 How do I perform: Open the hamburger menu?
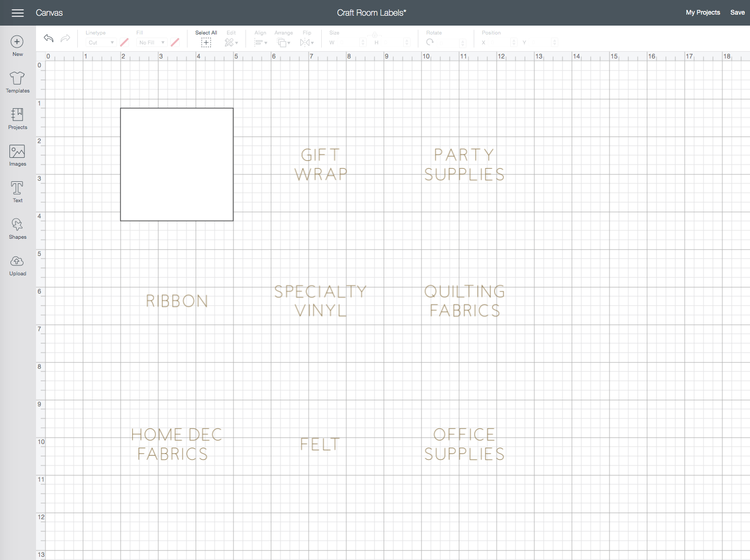[x=18, y=13]
